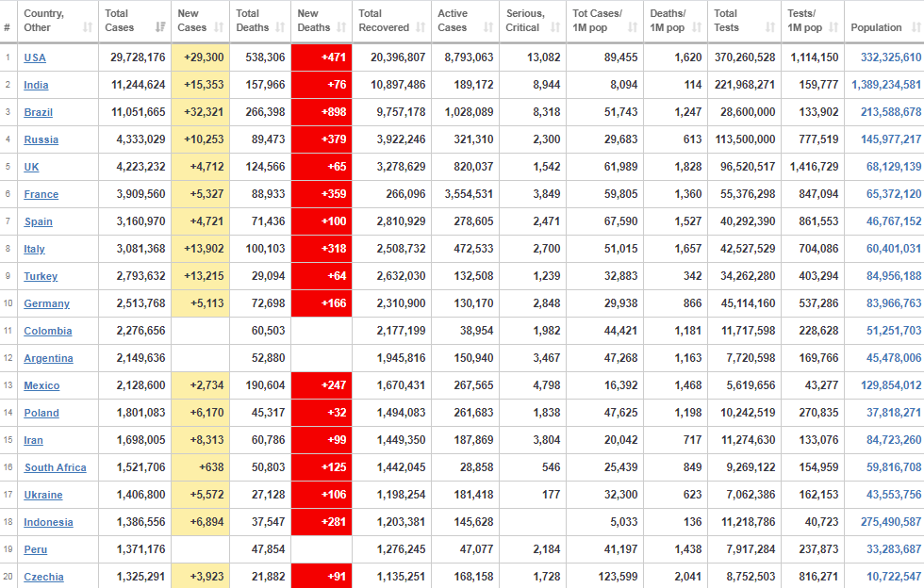Open the Argentina country link
924x588 pixels.
click(x=48, y=358)
